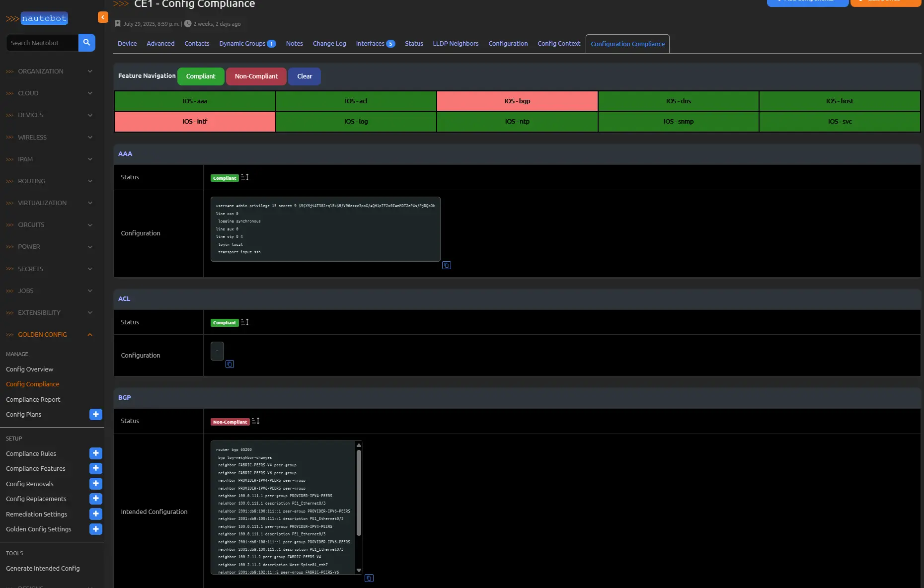Filter features by Non-Compliant button

pos(256,76)
